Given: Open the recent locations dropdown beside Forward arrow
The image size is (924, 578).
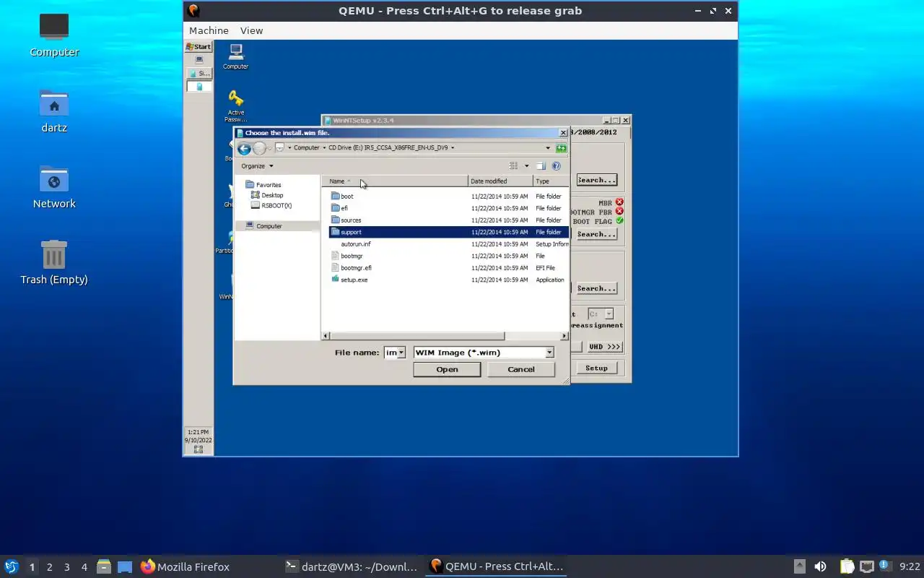Looking at the screenshot, I should point(270,148).
